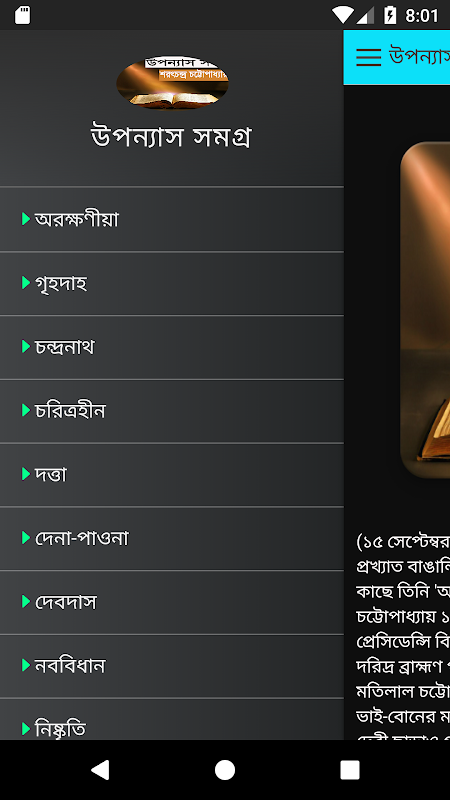Tap the hamburger menu icon
This screenshot has height=800, width=450.
(x=368, y=57)
